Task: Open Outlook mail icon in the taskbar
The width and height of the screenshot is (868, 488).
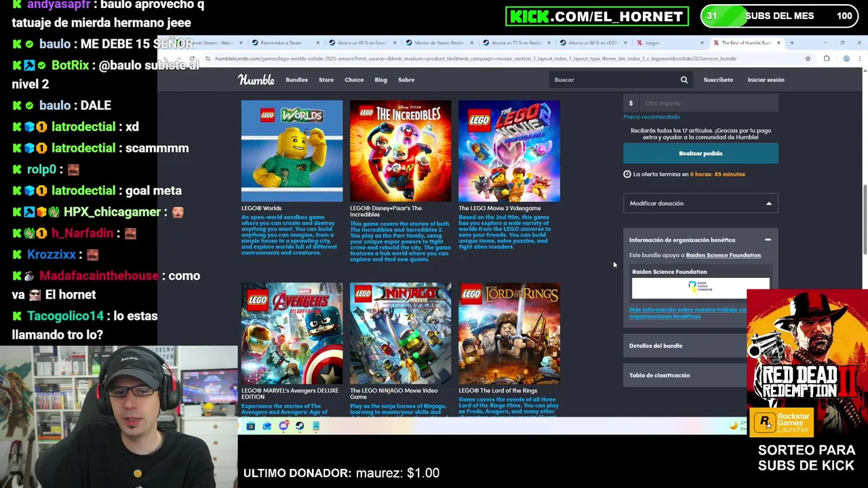Action: click(267, 426)
